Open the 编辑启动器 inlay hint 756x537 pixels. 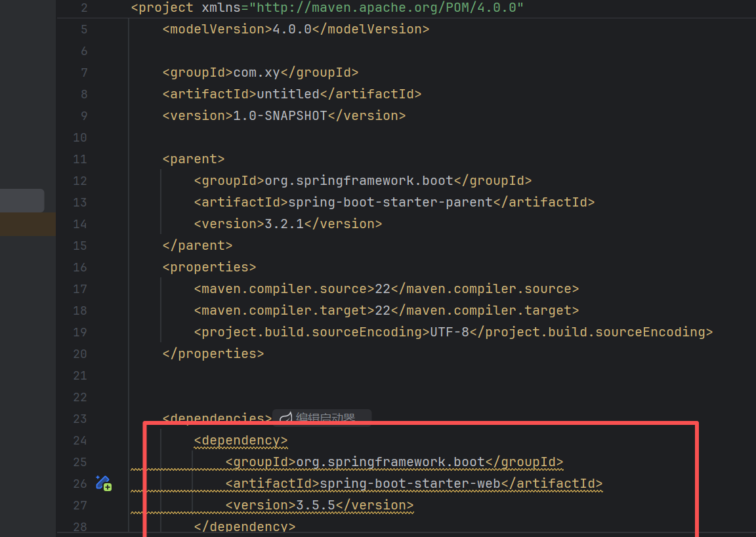point(325,418)
